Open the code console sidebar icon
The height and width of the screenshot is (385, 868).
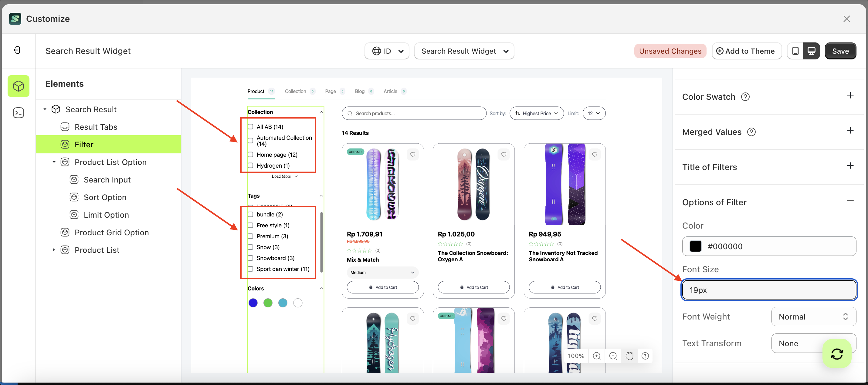tap(19, 113)
